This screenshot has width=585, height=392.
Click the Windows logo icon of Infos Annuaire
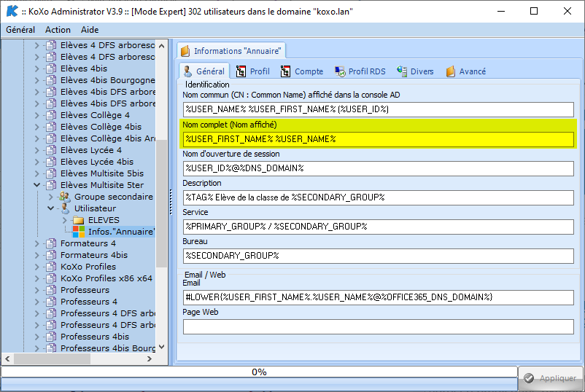pos(78,232)
